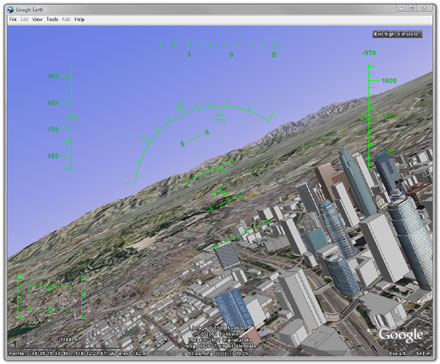The height and width of the screenshot is (364, 440).
Task: Click the throttle gauge at bottom left
Action: click(x=20, y=297)
